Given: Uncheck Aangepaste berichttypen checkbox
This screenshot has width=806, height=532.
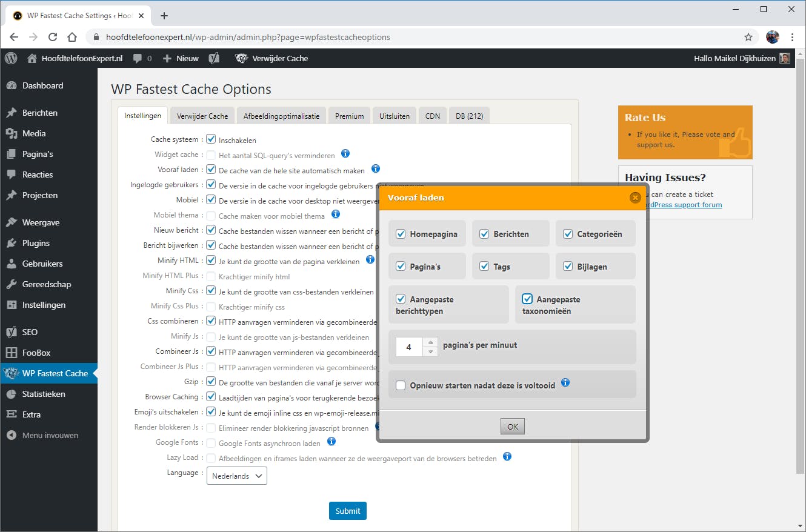Looking at the screenshot, I should (x=401, y=299).
